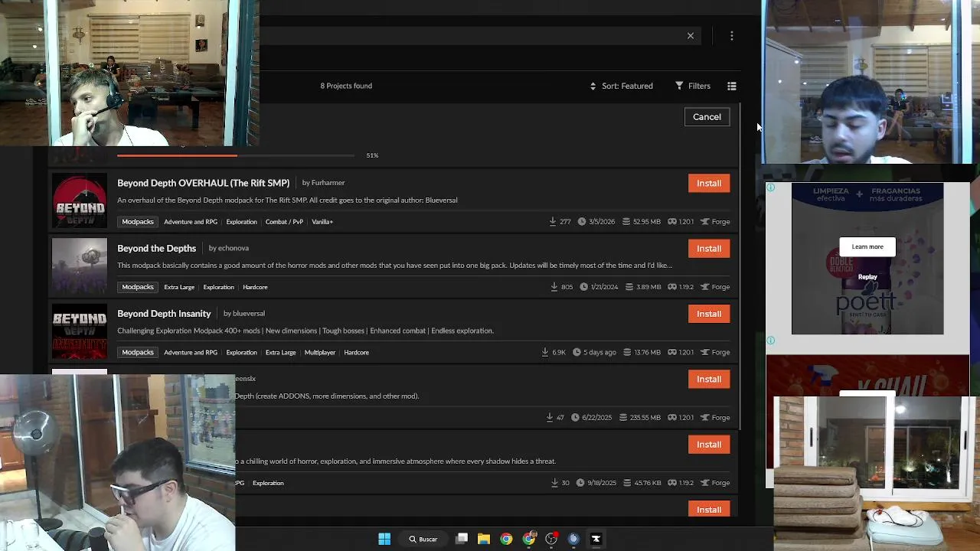Viewport: 980px width, 551px height.
Task: Click download count icon showing 277
Action: (552, 222)
